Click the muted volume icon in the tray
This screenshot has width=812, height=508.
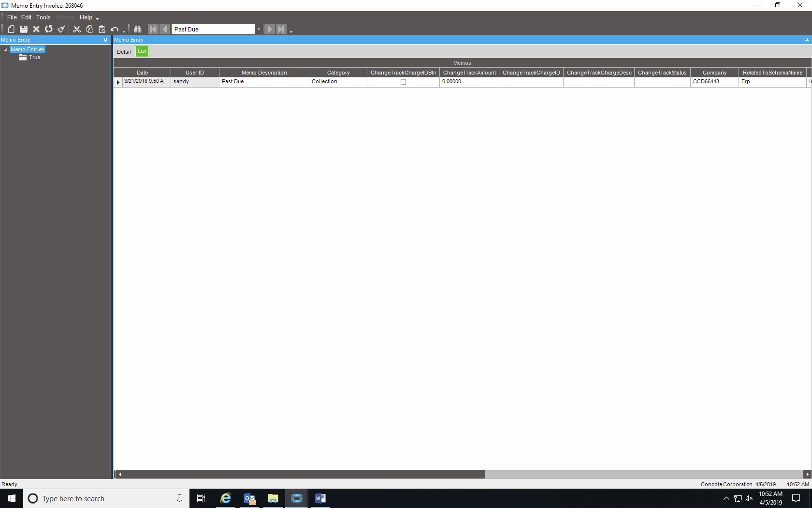749,498
